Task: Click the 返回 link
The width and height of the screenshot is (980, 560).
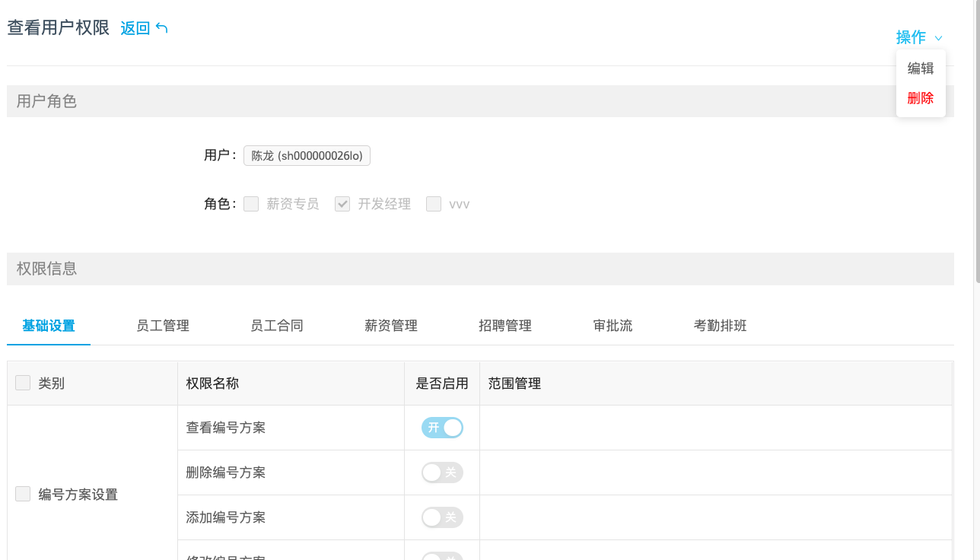Action: pyautogui.click(x=135, y=29)
